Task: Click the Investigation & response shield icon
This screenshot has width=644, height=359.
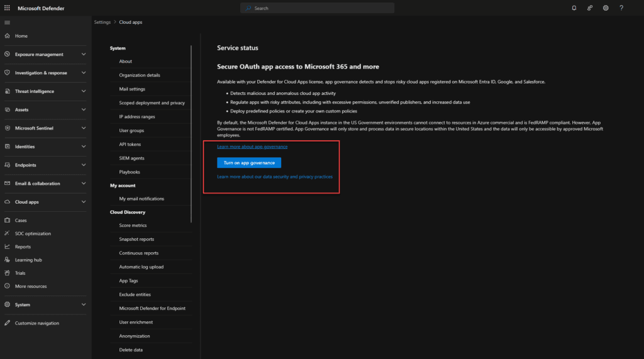Action: 7,73
